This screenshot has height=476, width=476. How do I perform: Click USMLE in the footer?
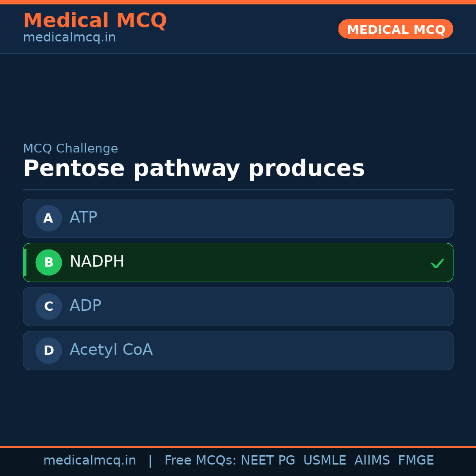(x=324, y=461)
